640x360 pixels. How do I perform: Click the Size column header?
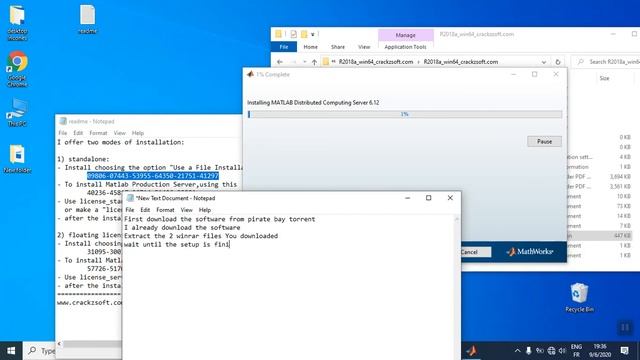(604, 78)
